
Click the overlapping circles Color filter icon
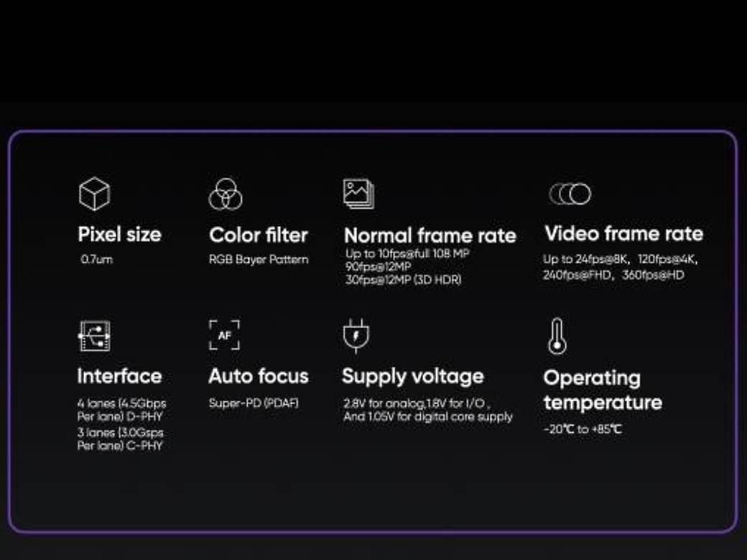[x=226, y=195]
